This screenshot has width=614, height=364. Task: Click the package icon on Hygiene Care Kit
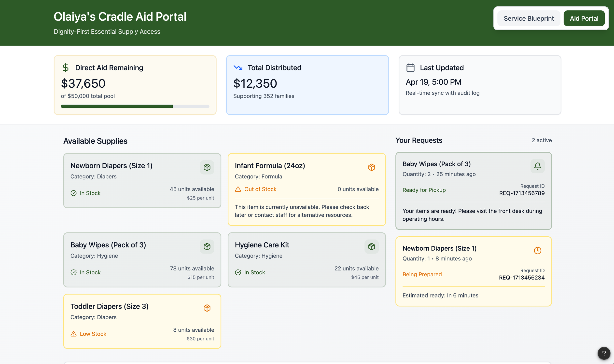click(371, 247)
